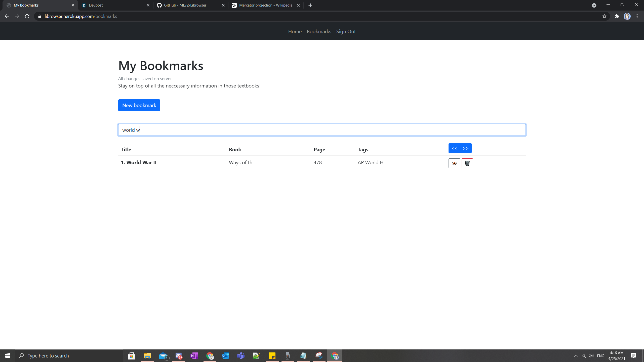
Task: Click the bookmark search input field
Action: [x=322, y=130]
